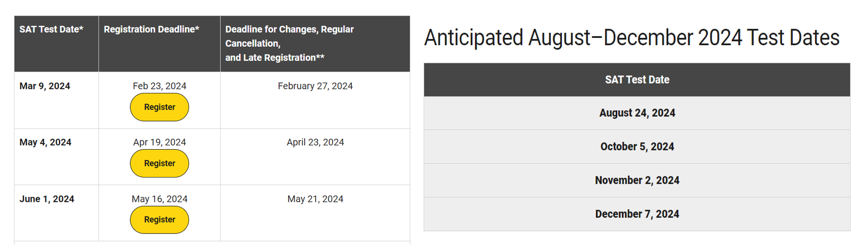Viewport: 868px width, 249px height.
Task: Click the April 23, 2024 late deadline
Action: click(x=315, y=142)
